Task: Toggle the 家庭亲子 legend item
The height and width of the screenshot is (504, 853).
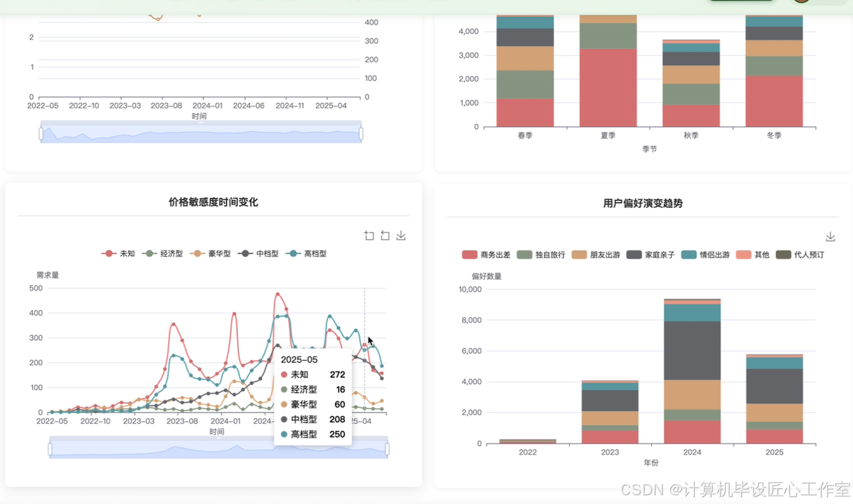Action: tap(650, 255)
